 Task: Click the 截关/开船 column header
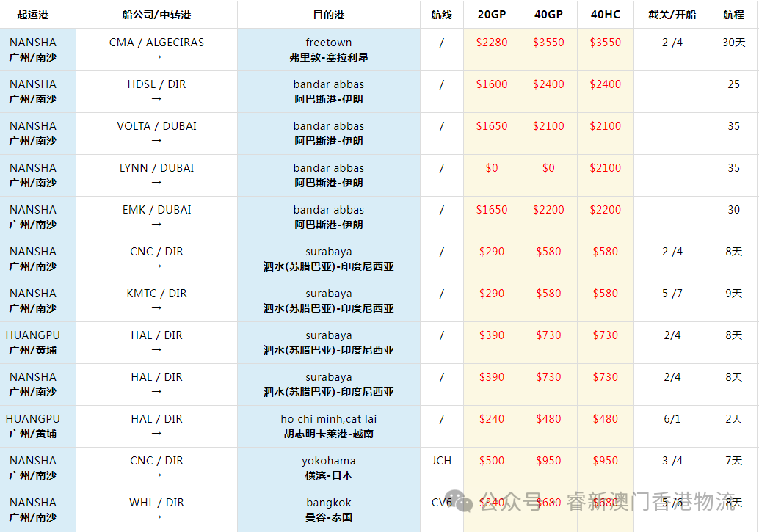[x=672, y=15]
